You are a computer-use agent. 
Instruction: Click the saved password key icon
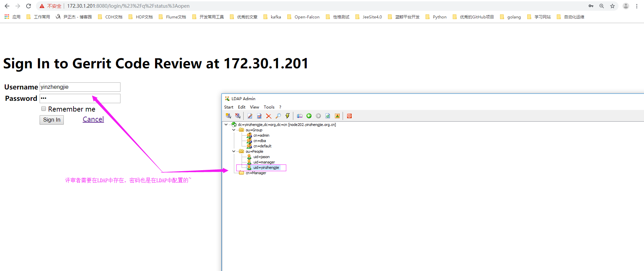tap(591, 6)
